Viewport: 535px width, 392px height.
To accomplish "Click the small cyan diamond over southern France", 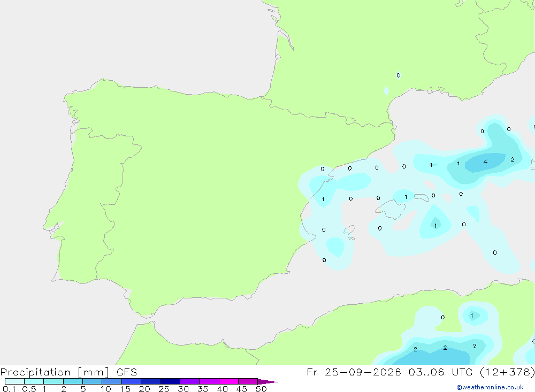I will (386, 91).
